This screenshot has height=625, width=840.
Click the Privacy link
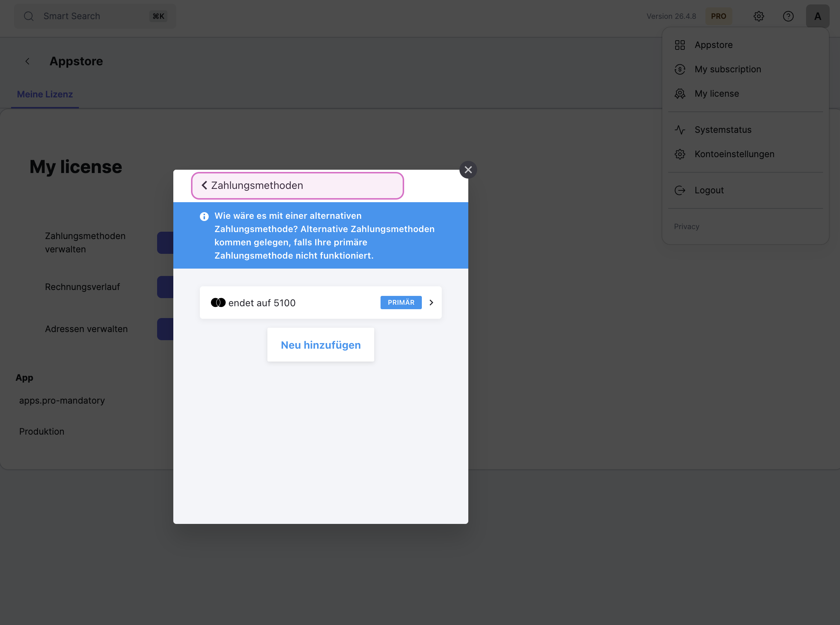(x=687, y=227)
